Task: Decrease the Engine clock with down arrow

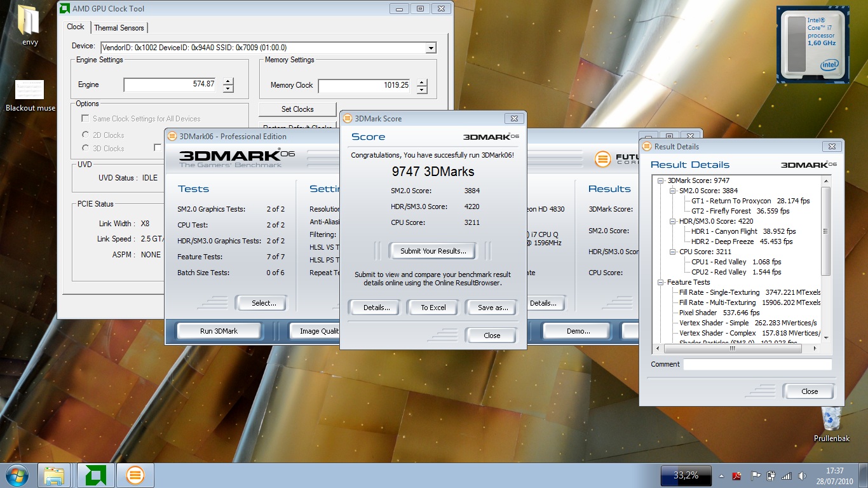Action: (x=228, y=88)
